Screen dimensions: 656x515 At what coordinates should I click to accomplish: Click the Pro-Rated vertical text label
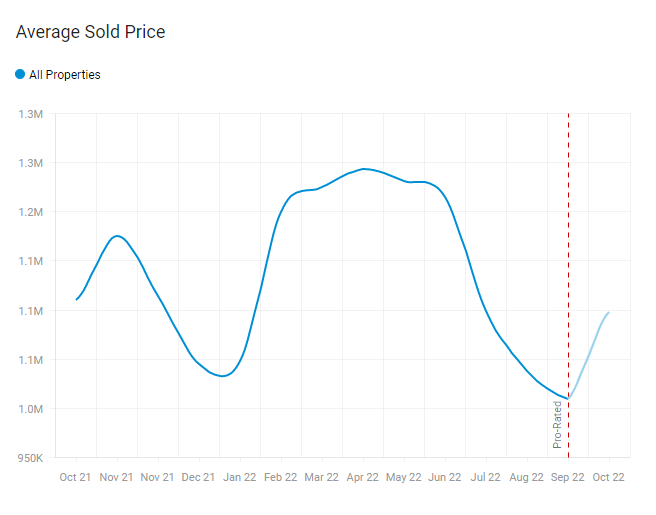(x=558, y=423)
